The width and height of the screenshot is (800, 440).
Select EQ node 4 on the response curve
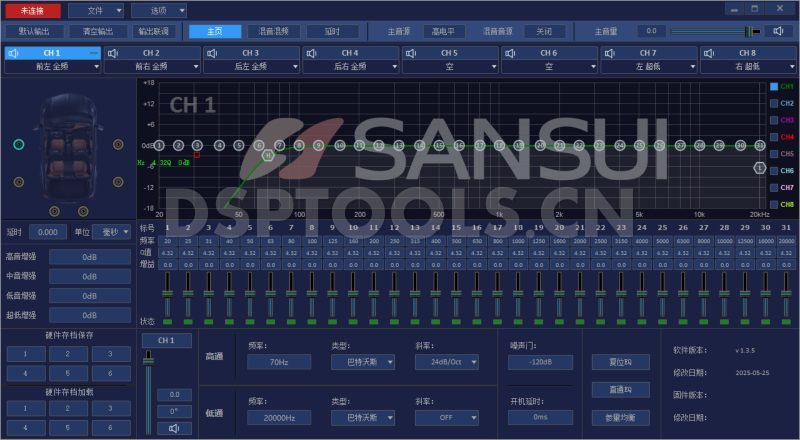click(219, 145)
